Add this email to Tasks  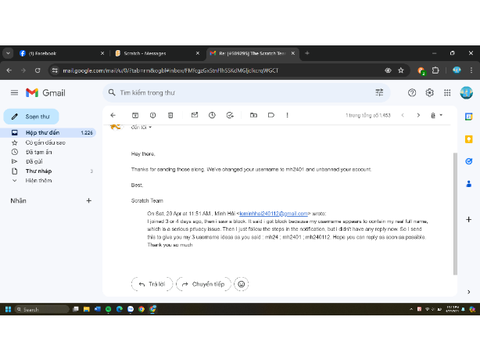coord(230,115)
